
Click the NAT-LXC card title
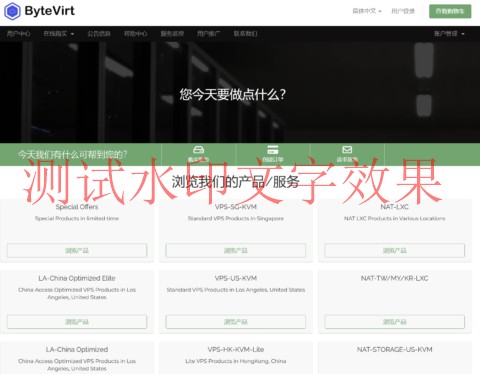coord(394,207)
